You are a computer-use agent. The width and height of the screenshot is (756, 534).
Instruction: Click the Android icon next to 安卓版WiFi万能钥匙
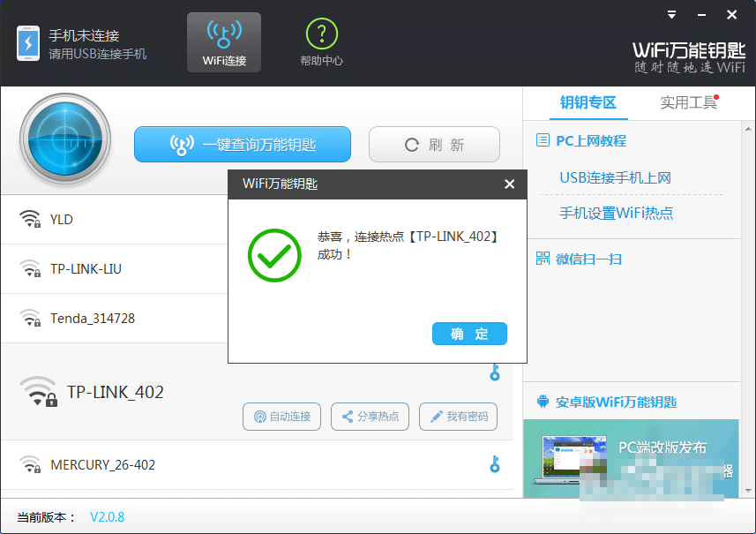[543, 401]
